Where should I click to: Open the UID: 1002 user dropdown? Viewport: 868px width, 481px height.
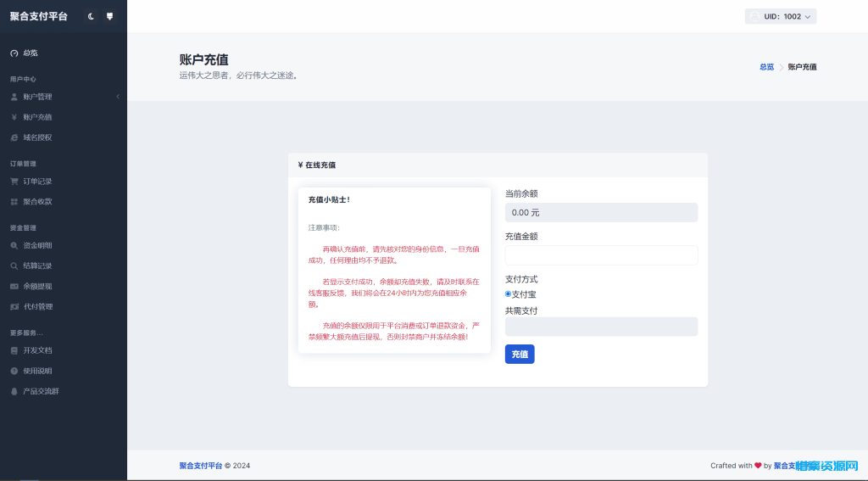click(x=781, y=17)
